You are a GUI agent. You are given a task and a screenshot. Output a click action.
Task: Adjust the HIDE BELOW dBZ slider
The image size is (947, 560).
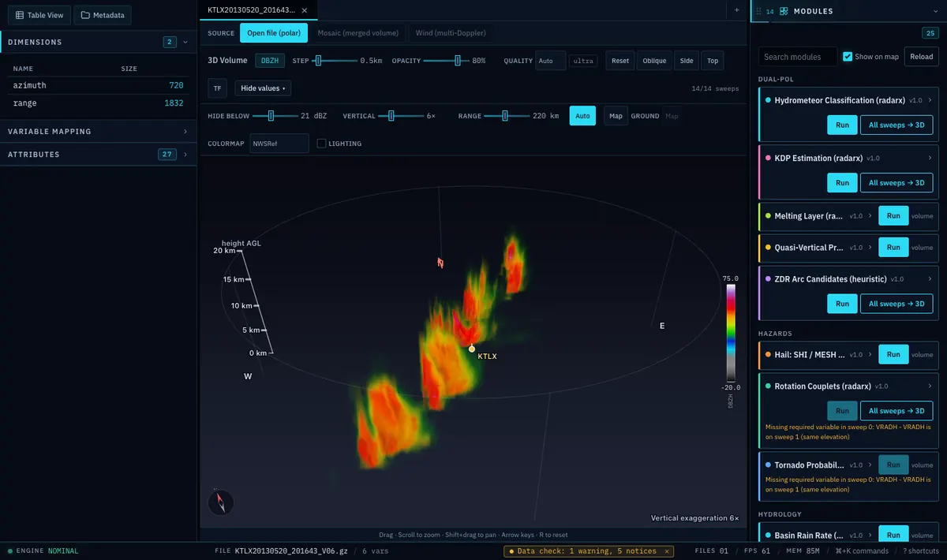click(x=271, y=116)
